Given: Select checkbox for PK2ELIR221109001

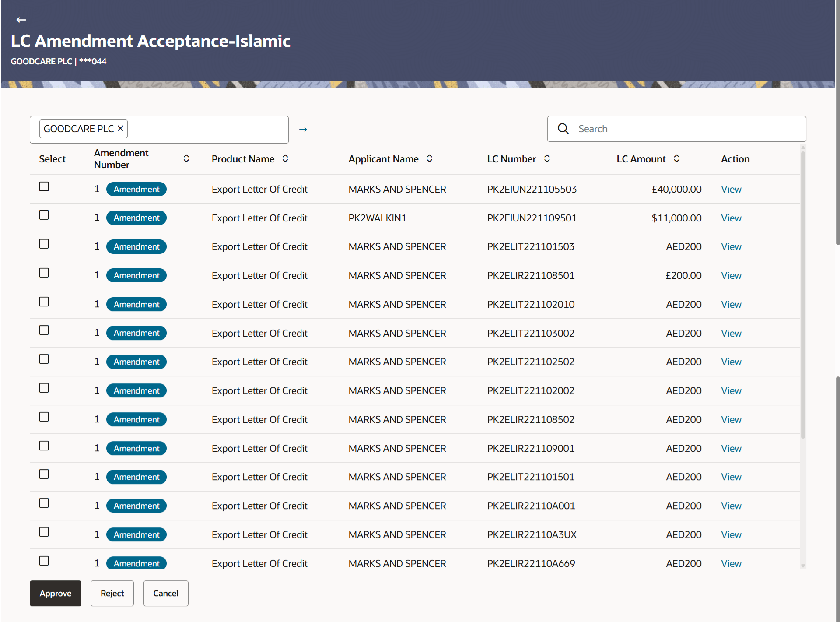Looking at the screenshot, I should click(44, 446).
